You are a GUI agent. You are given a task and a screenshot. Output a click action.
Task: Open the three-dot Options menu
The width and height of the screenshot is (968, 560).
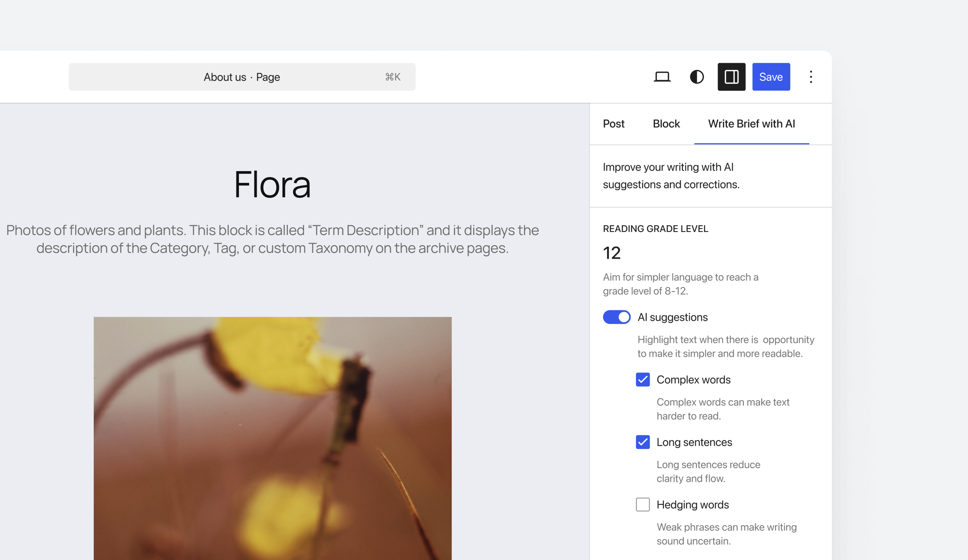click(810, 77)
